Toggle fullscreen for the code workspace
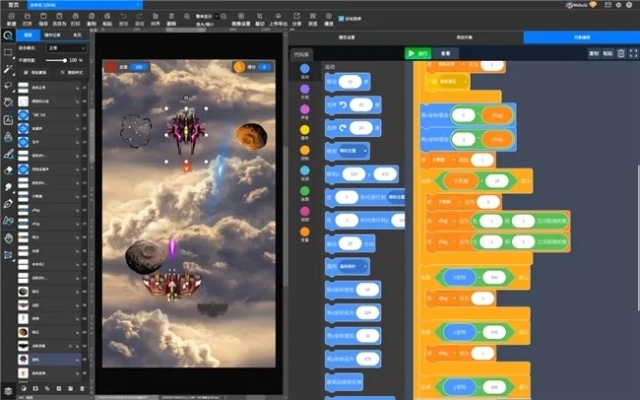 click(633, 52)
